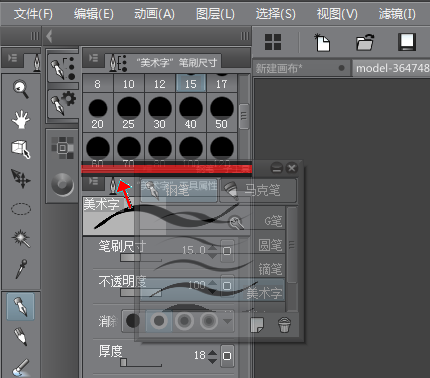Open 笔刷尺寸 dynamics settings button

click(x=227, y=251)
